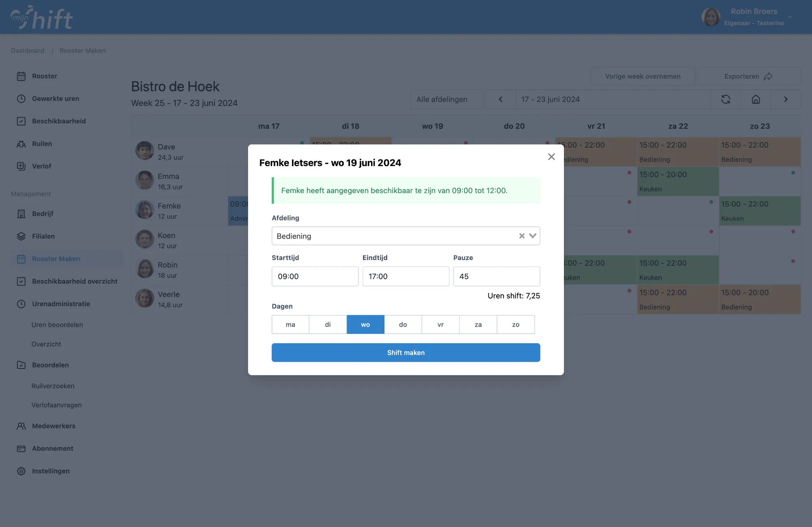
Task: Click Vorige week overnemen button
Action: [x=643, y=76]
